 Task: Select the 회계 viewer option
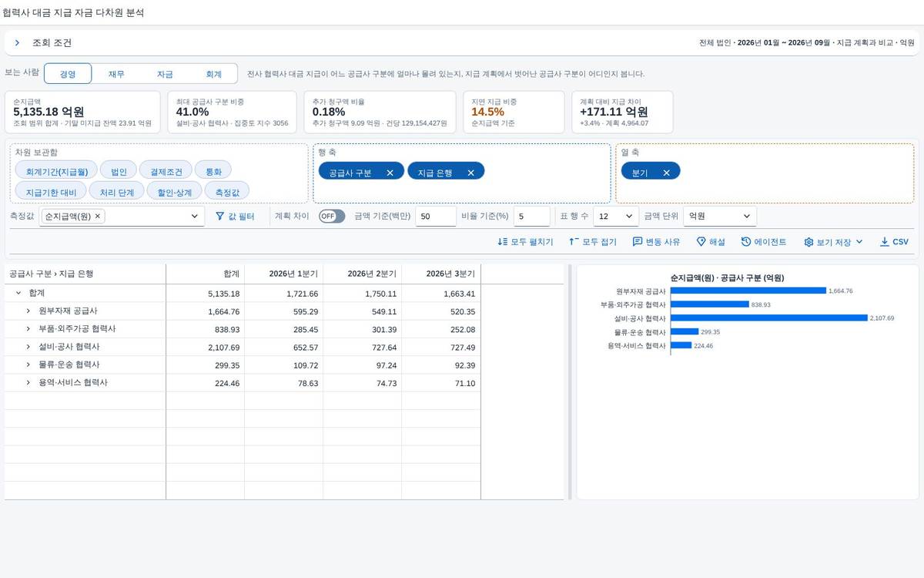point(213,74)
